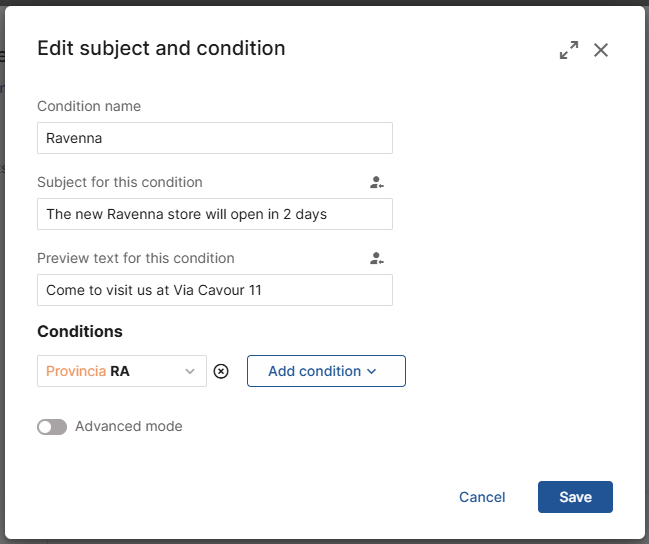The image size is (649, 544).
Task: Click the preview text field about Via Cavour
Action: click(x=214, y=290)
